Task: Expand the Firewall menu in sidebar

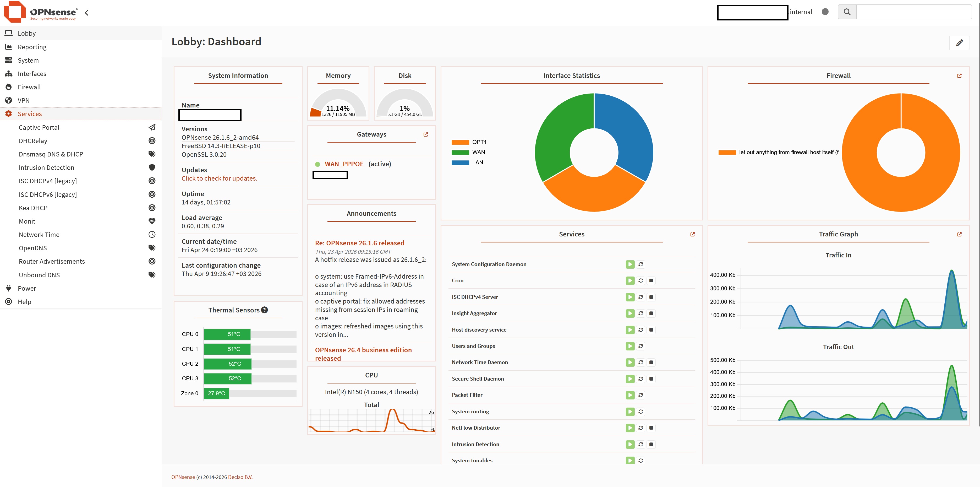Action: (29, 87)
